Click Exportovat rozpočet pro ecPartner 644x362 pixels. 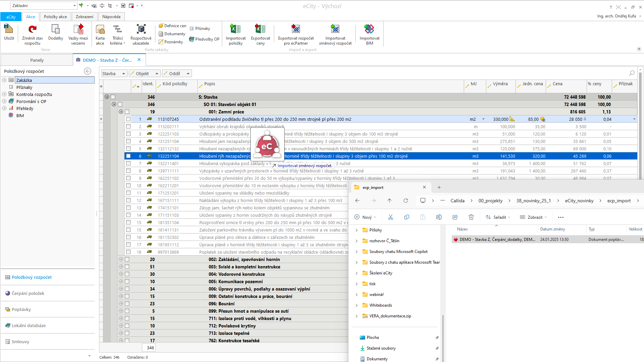(296, 34)
